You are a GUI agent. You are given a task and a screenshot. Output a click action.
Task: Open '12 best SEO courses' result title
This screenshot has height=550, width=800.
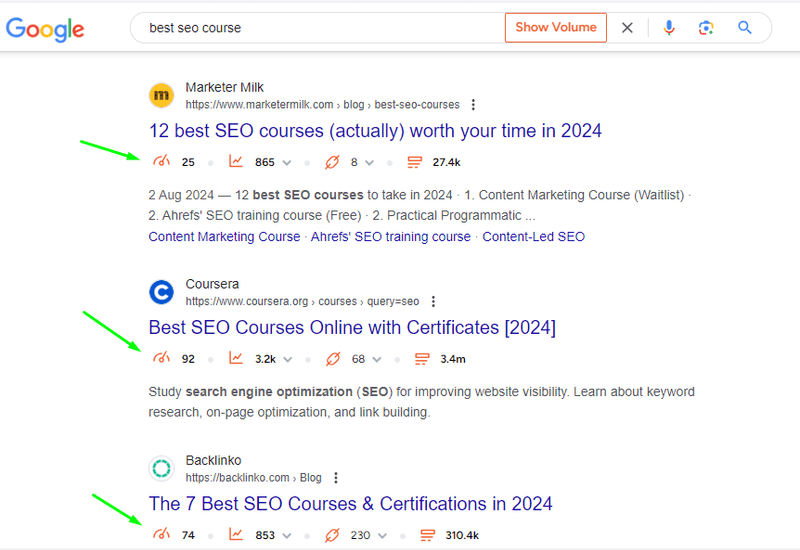point(375,131)
